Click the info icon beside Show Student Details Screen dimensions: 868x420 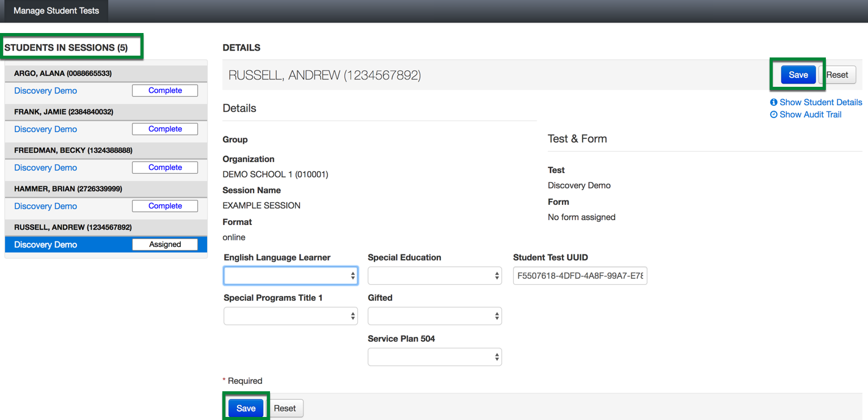pyautogui.click(x=774, y=102)
